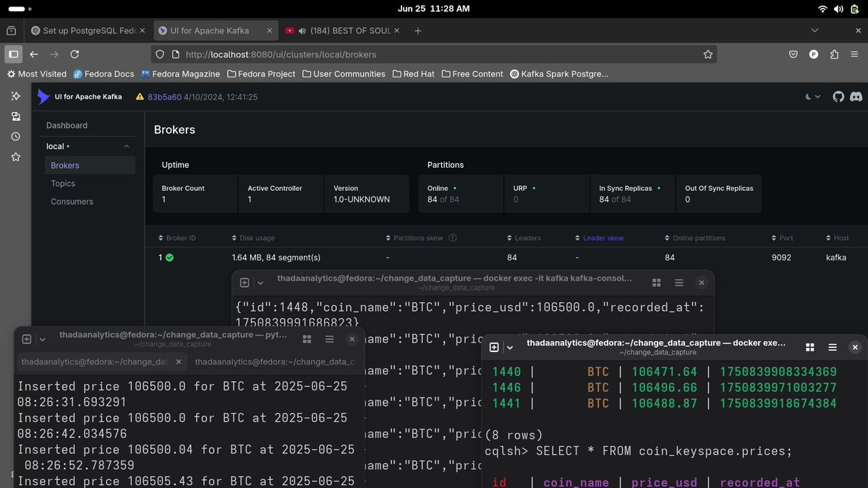The height and width of the screenshot is (488, 868).
Task: Open Most Visited bookmarks
Action: click(36, 74)
